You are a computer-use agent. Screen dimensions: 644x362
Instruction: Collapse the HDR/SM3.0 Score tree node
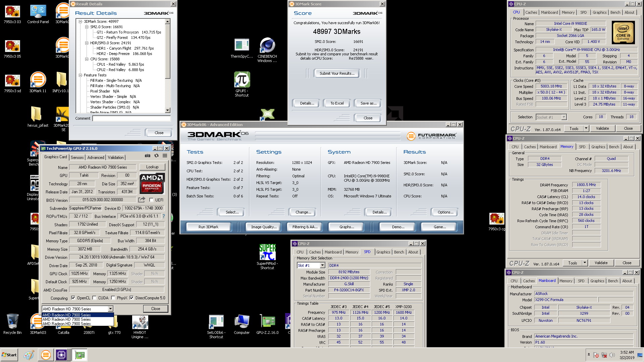[x=87, y=43]
